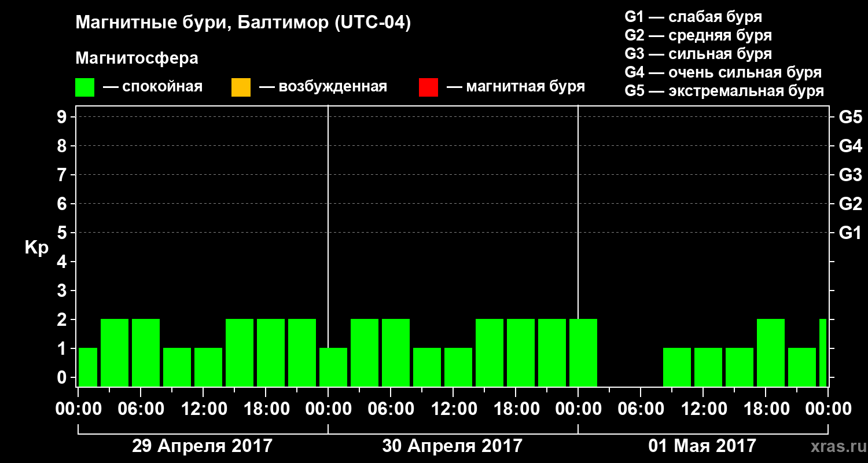The image size is (868, 463).
Task: Click the right-axis 'G2' level label
Action: [x=850, y=204]
